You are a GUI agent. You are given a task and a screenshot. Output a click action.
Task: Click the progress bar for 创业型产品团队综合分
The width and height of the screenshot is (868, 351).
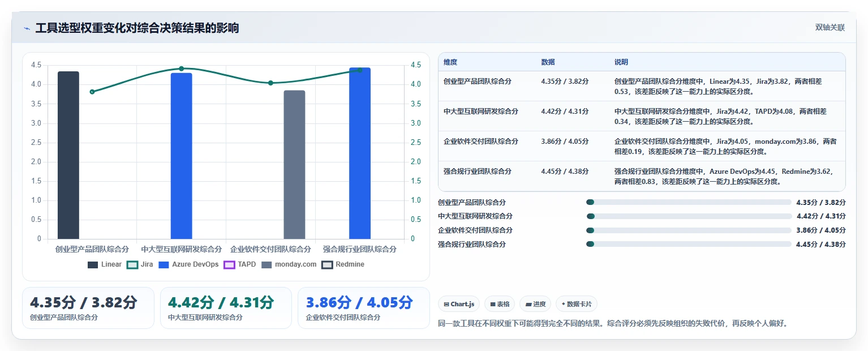pyautogui.click(x=689, y=202)
